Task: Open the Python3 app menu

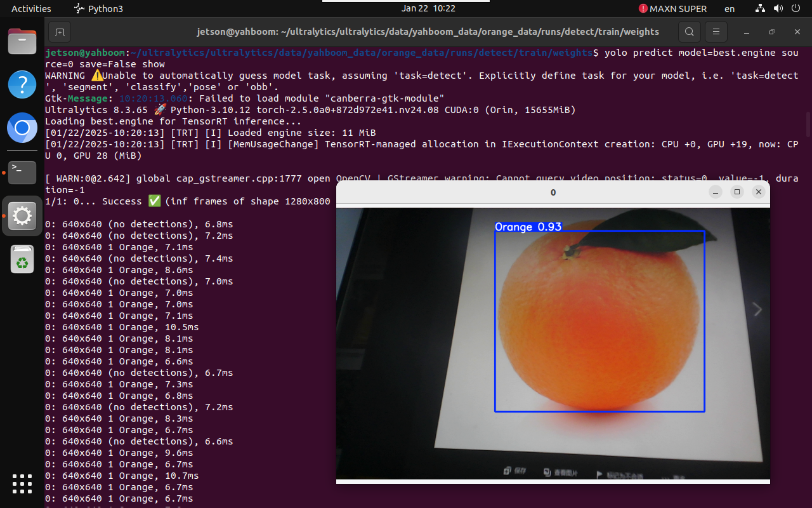Action: pos(98,9)
